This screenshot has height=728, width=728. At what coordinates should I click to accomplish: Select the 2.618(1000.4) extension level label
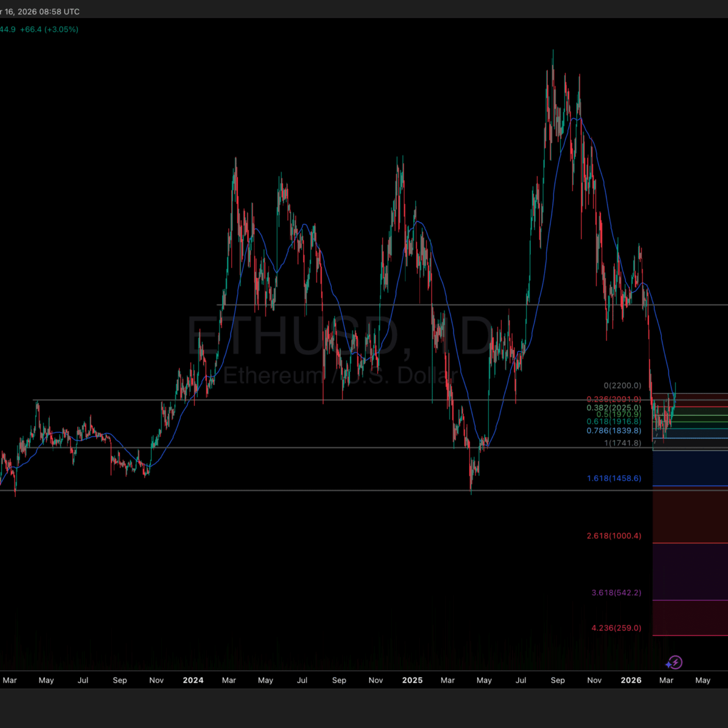[x=613, y=536]
